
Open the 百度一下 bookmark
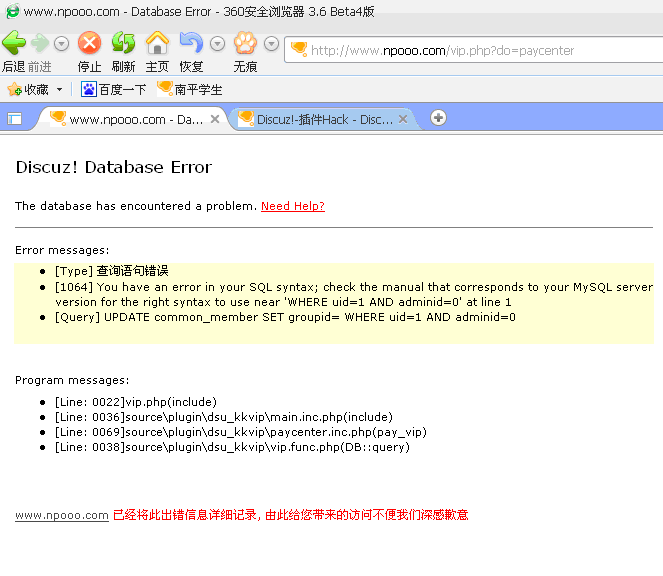tap(113, 89)
